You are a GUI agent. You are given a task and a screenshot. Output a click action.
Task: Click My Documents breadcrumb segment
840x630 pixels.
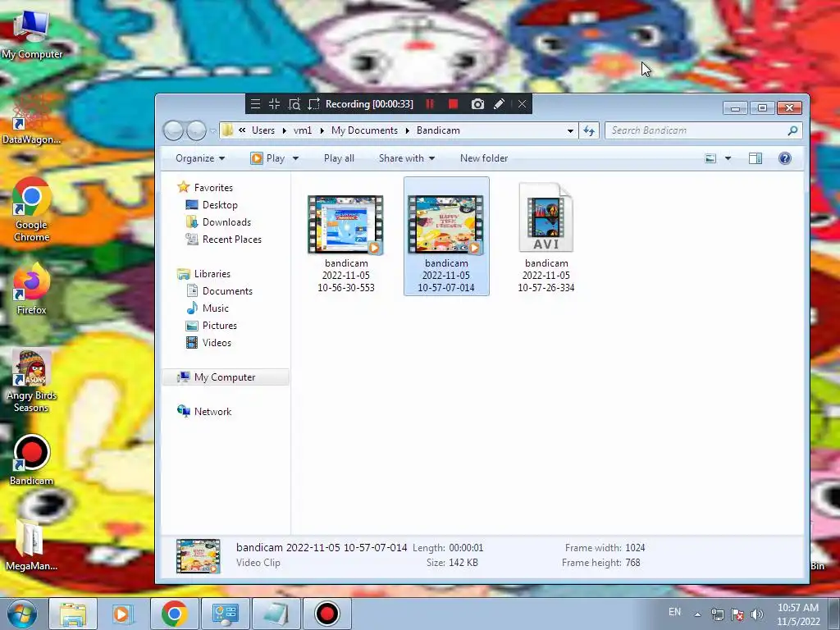(364, 130)
